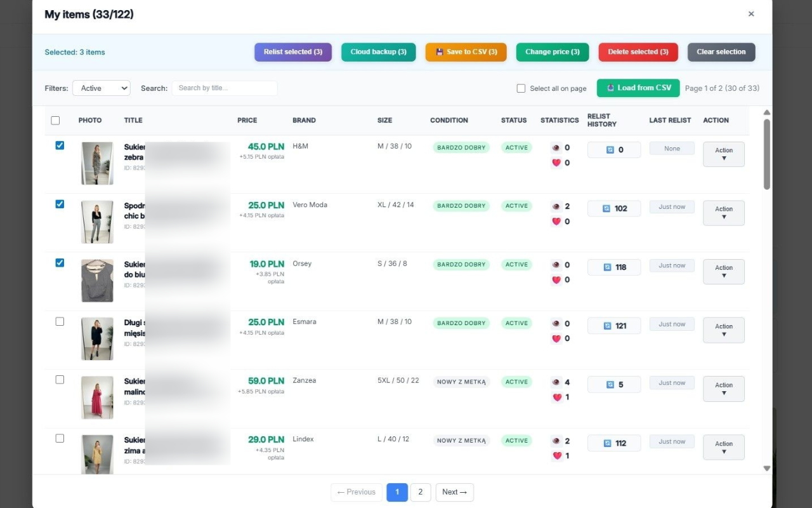The height and width of the screenshot is (508, 812).
Task: Click Clear selection button
Action: tap(721, 52)
